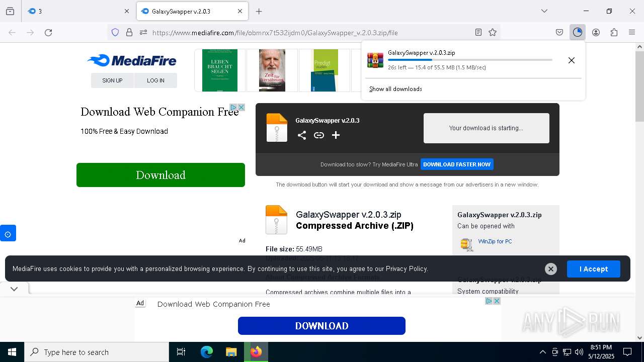Open AdChoices icon on bottom banner

(489, 301)
